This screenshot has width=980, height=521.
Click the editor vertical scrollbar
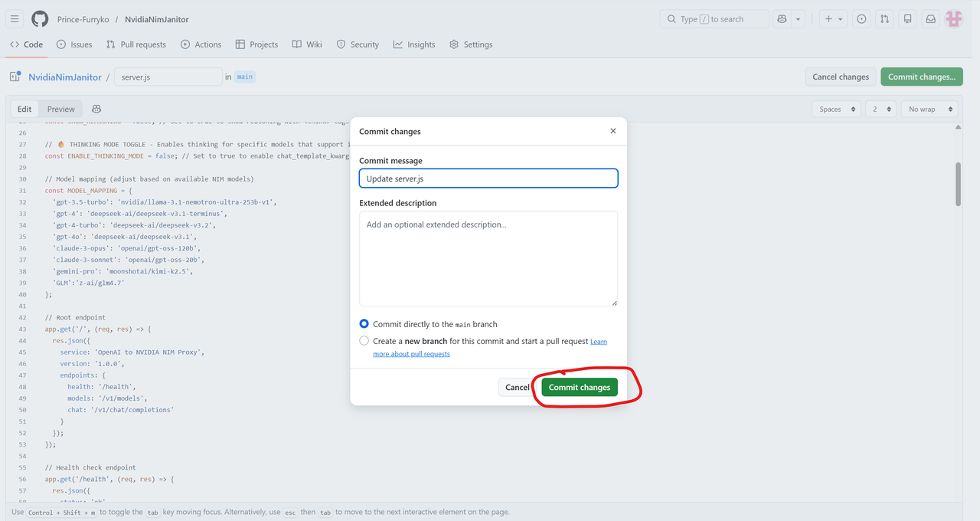click(x=957, y=184)
